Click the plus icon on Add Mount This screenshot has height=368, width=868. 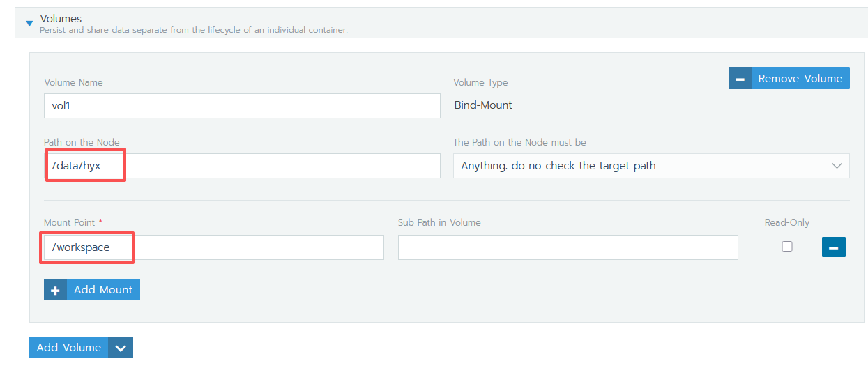click(x=56, y=290)
